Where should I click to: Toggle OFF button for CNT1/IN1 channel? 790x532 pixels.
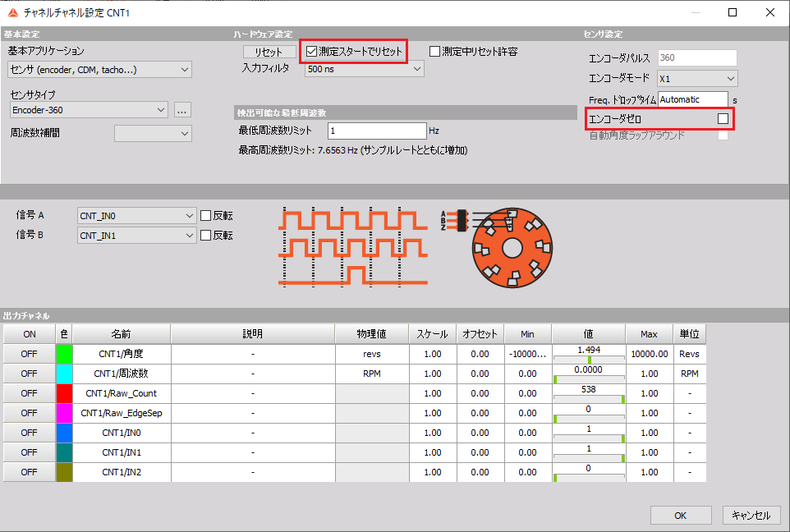coord(30,452)
